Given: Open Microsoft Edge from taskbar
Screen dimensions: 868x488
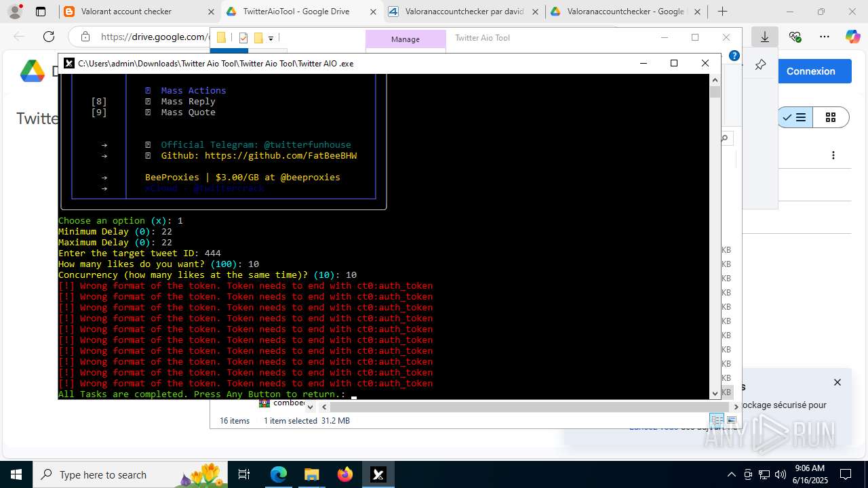Looking at the screenshot, I should pos(279,474).
